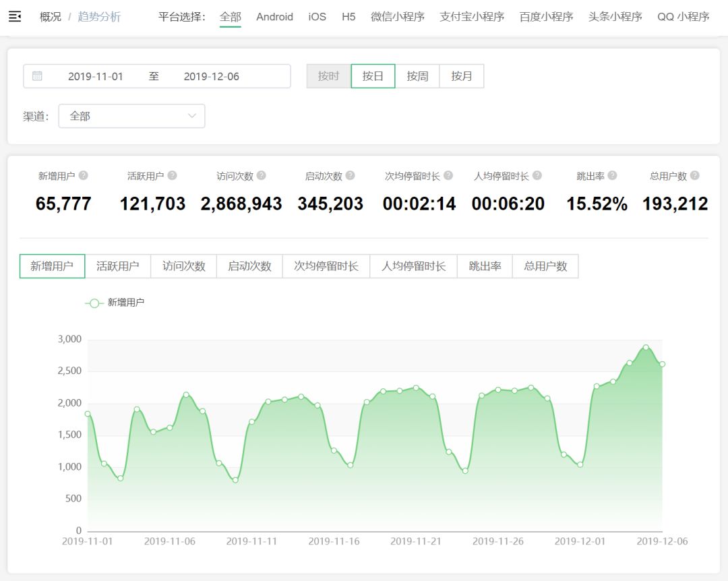Screen dimensions: 728x581
Task: Click 15.52% bounce rate value
Action: pyautogui.click(x=597, y=204)
